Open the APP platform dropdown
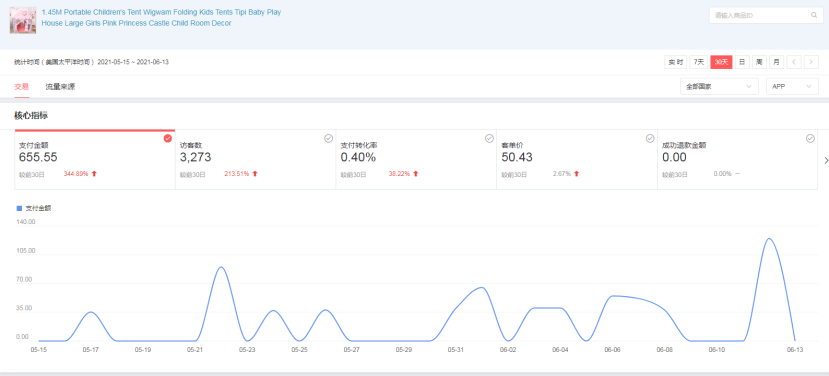The height and width of the screenshot is (376, 829). click(x=792, y=87)
